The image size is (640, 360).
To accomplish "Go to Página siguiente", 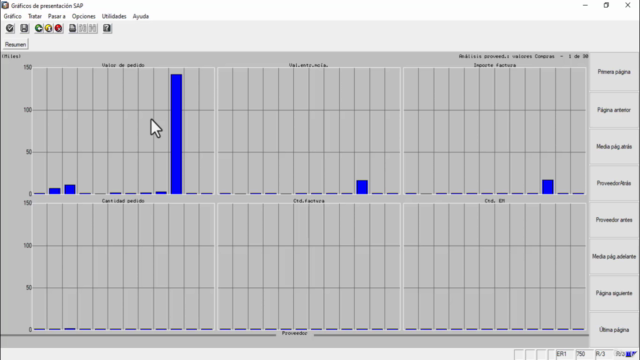I will click(614, 293).
